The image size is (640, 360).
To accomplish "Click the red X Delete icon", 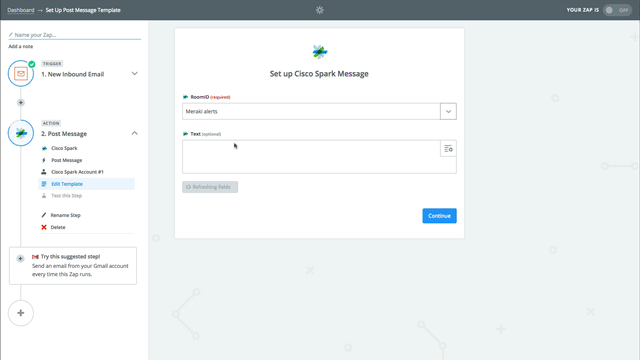I will point(44,227).
